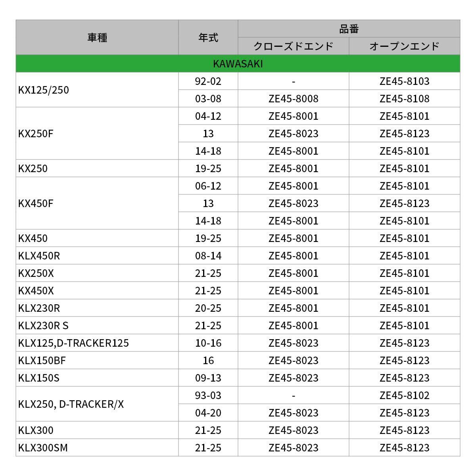The image size is (476, 476).
Task: Click the オープンエンド sub-header
Action: (x=404, y=46)
